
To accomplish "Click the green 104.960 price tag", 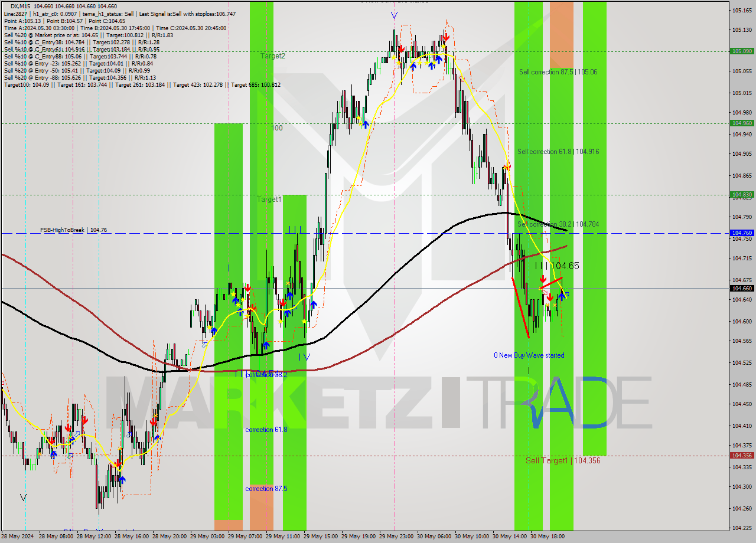I will tap(742, 123).
